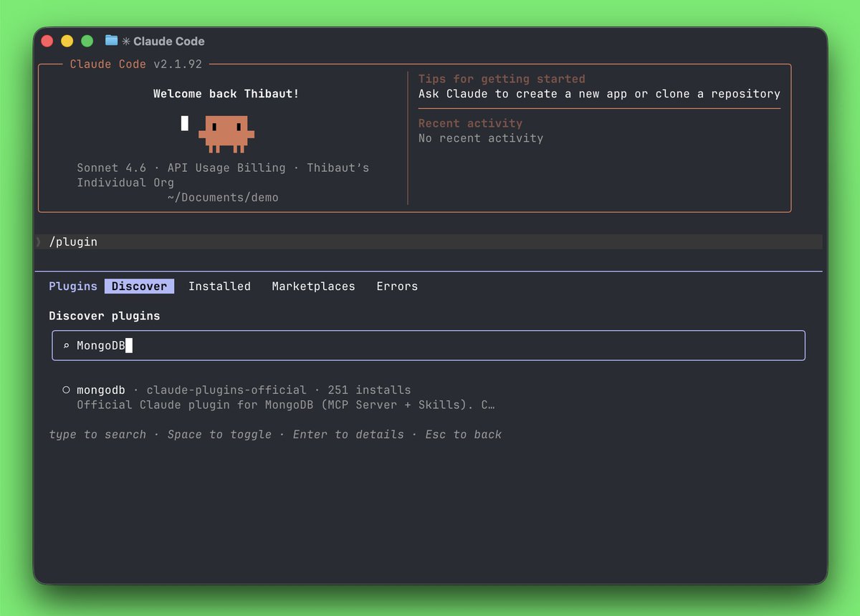Image resolution: width=860 pixels, height=616 pixels.
Task: Toggle the mongodb plugin radio circle
Action: point(66,390)
